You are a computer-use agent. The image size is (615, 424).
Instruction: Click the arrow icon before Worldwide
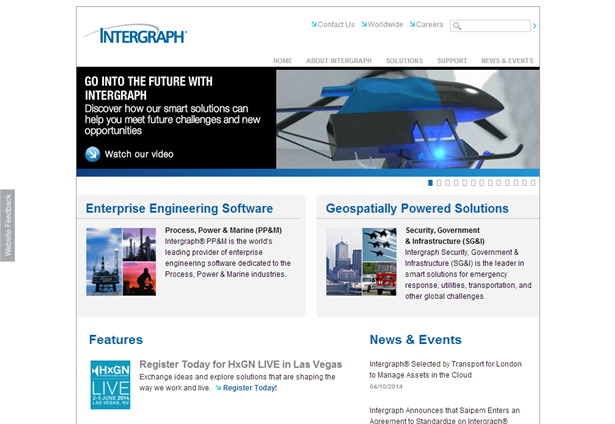click(x=364, y=24)
